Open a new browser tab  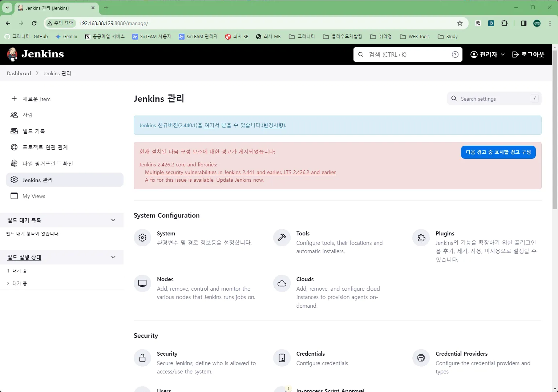tap(106, 8)
